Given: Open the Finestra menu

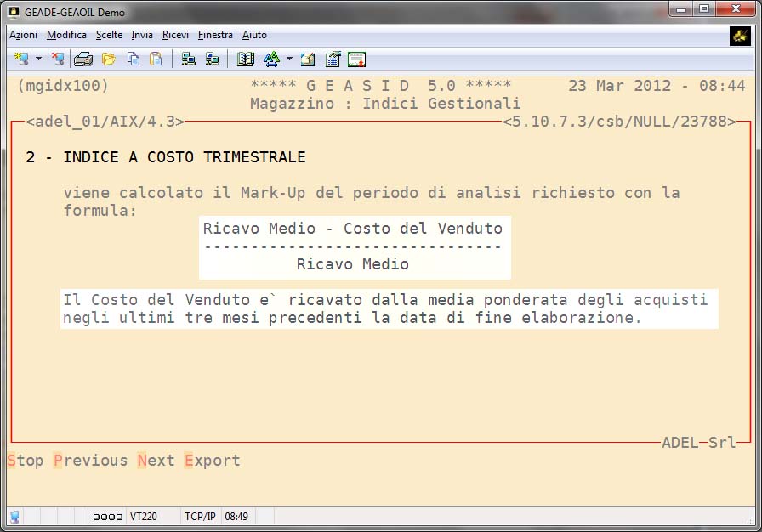Looking at the screenshot, I should [x=215, y=35].
